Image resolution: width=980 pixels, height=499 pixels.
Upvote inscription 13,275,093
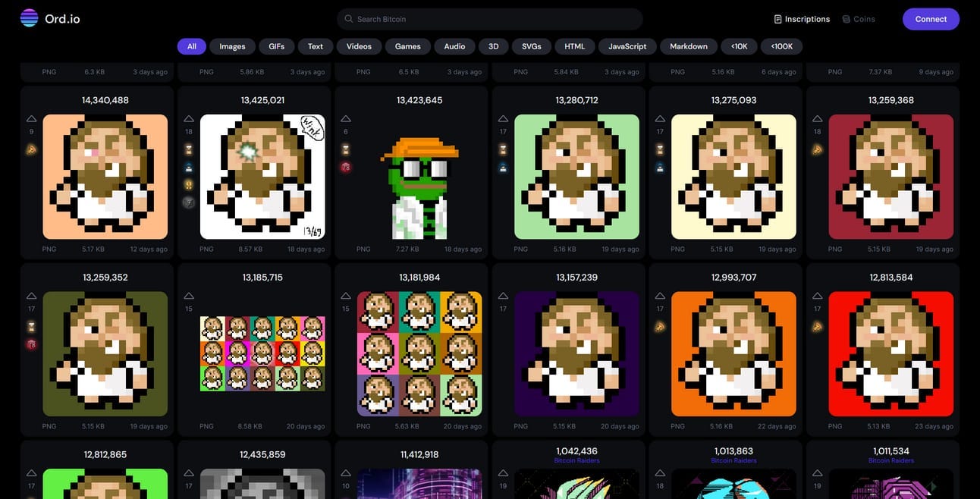(660, 119)
